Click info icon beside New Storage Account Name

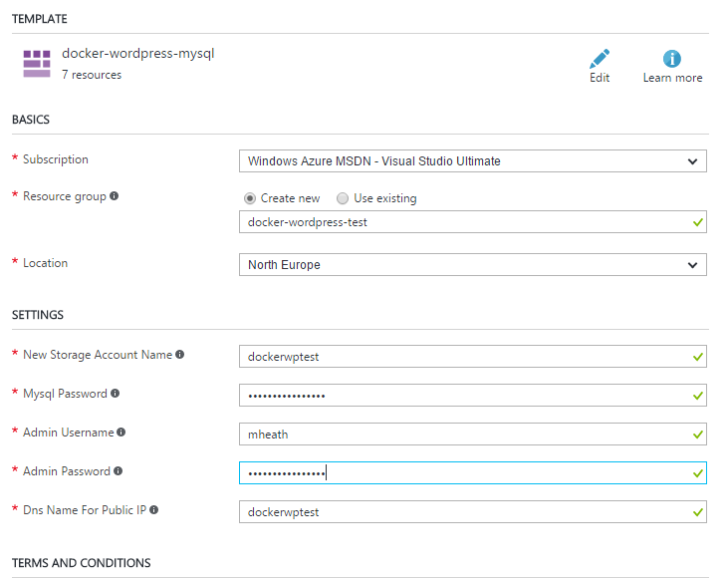[180, 354]
